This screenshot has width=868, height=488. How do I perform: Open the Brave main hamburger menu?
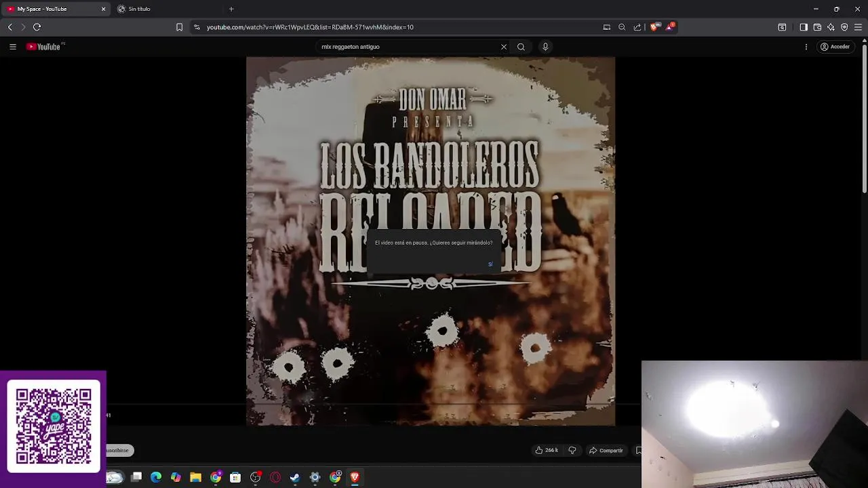[x=858, y=27]
